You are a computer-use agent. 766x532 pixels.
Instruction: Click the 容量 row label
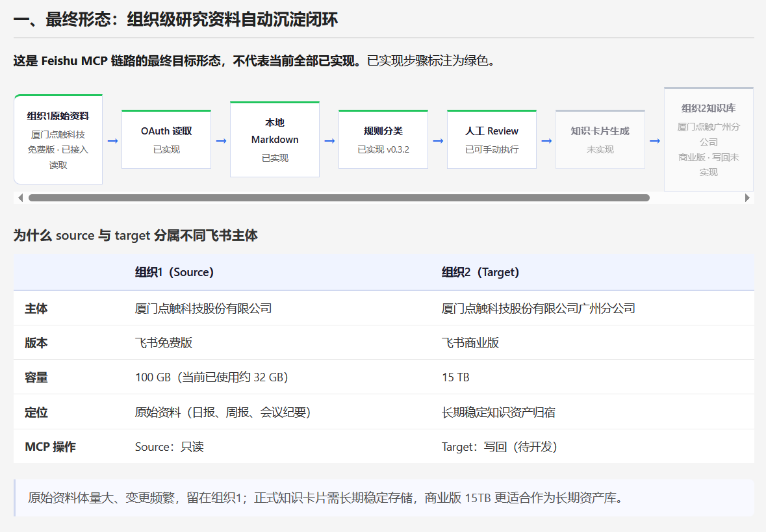pyautogui.click(x=36, y=377)
